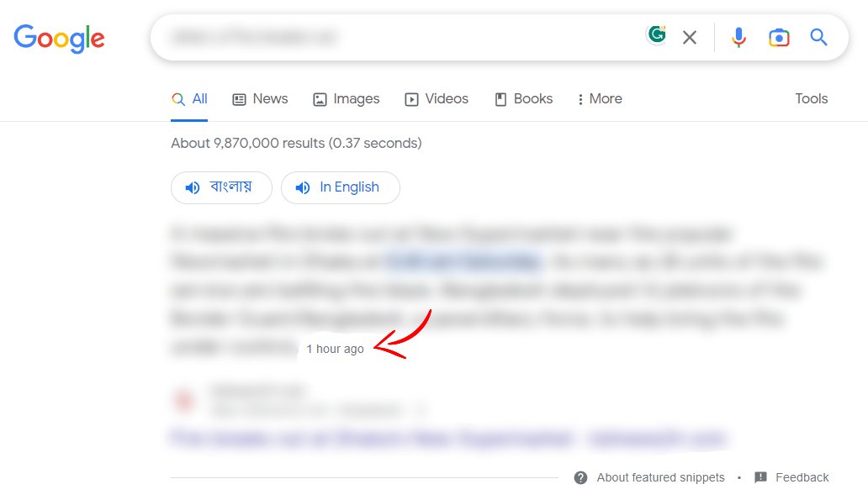Image resolution: width=868 pixels, height=500 pixels.
Task: Play the In English audio button
Action: (x=341, y=187)
